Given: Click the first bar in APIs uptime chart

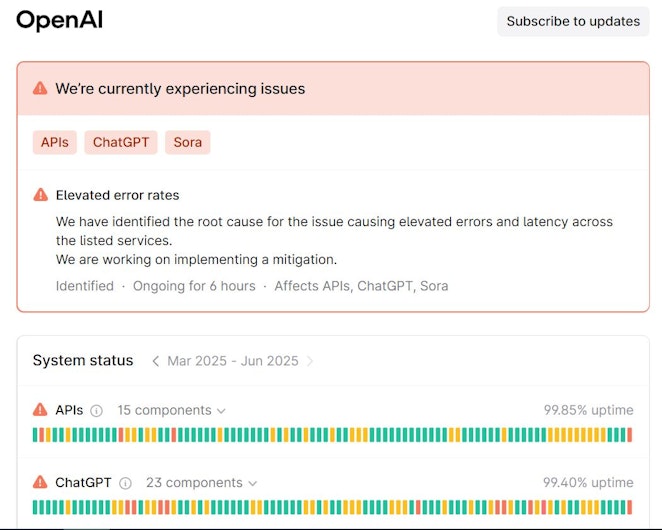Looking at the screenshot, I should (x=35, y=435).
